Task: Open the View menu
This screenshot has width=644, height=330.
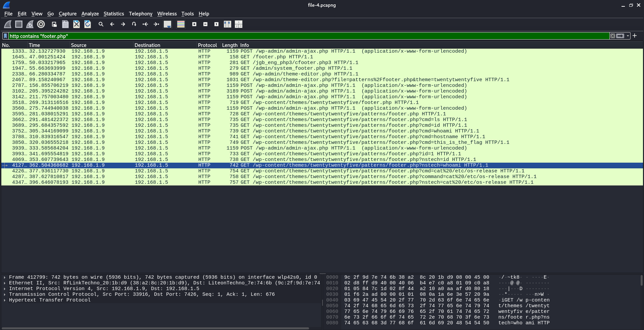Action: (37, 14)
